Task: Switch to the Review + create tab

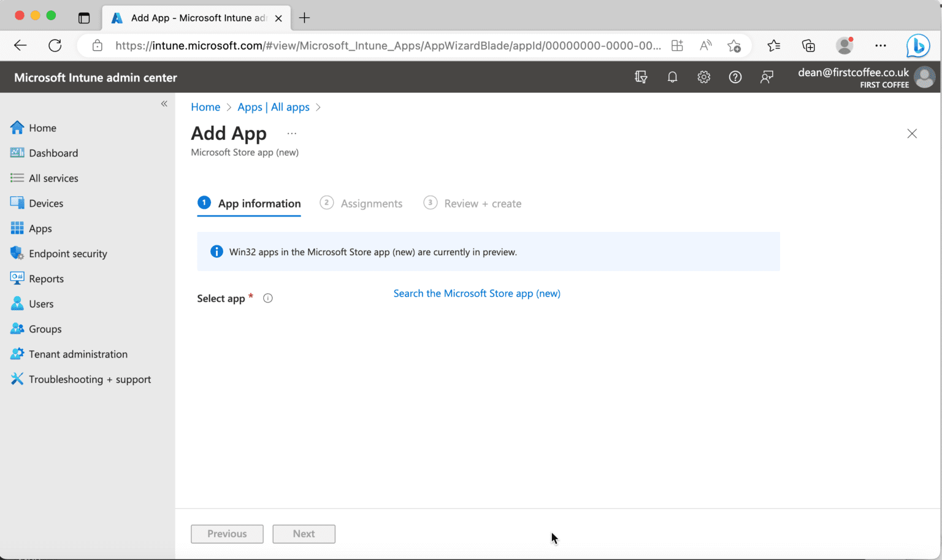Action: 483,203
